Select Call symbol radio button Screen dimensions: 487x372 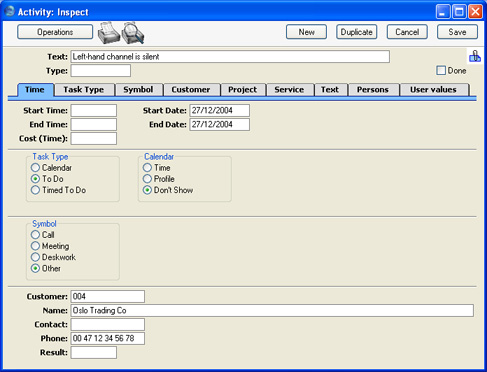(x=35, y=235)
